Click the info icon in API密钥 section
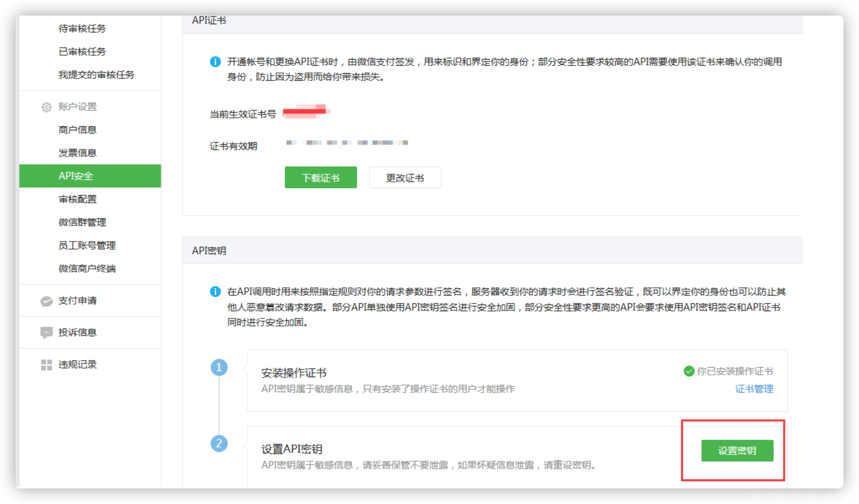Screen dimensions: 859x504 tap(215, 292)
